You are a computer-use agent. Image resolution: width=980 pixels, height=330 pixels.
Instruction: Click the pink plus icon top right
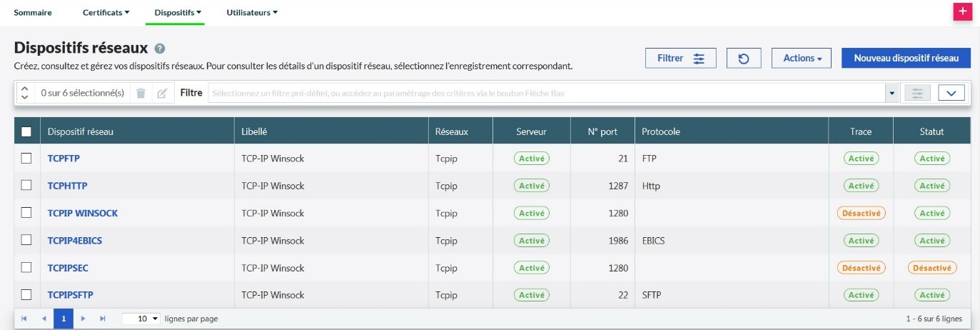pos(963,11)
